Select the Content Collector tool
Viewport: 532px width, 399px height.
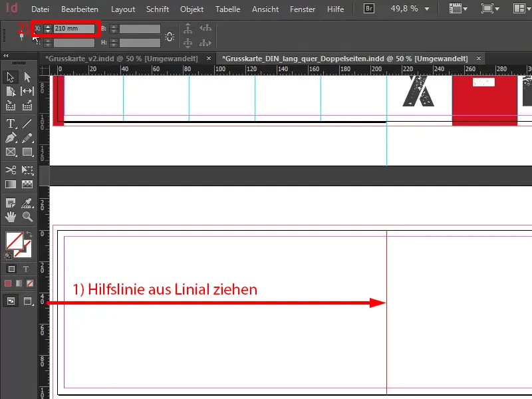[x=11, y=105]
